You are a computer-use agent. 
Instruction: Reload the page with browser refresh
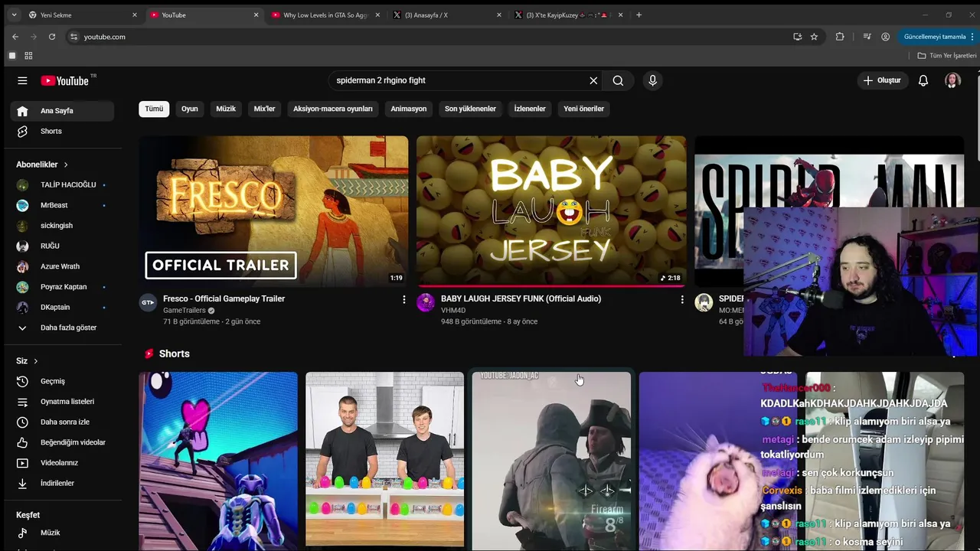click(x=51, y=37)
